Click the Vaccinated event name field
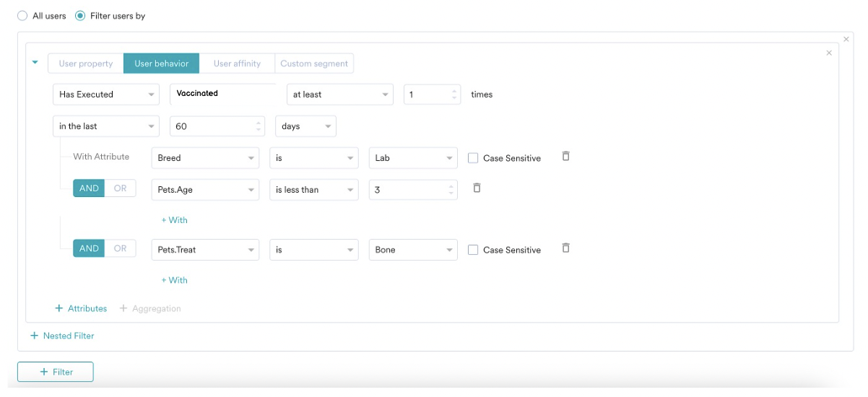The image size is (868, 397). (x=224, y=94)
